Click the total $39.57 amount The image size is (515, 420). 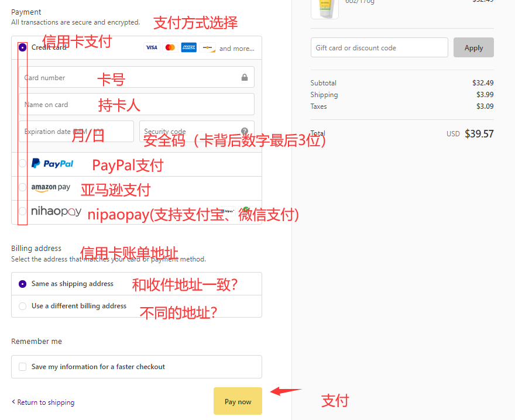click(x=479, y=133)
